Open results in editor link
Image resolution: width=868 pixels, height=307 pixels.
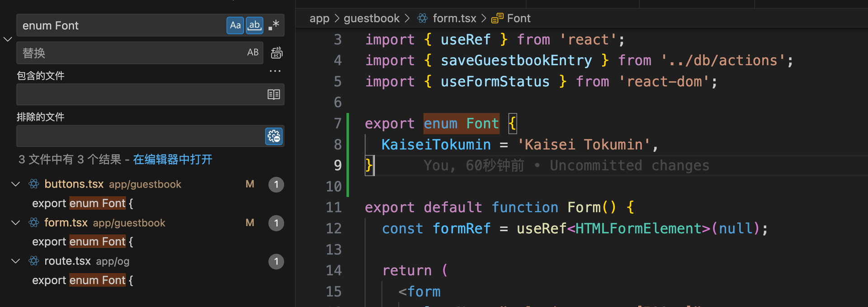(x=172, y=160)
